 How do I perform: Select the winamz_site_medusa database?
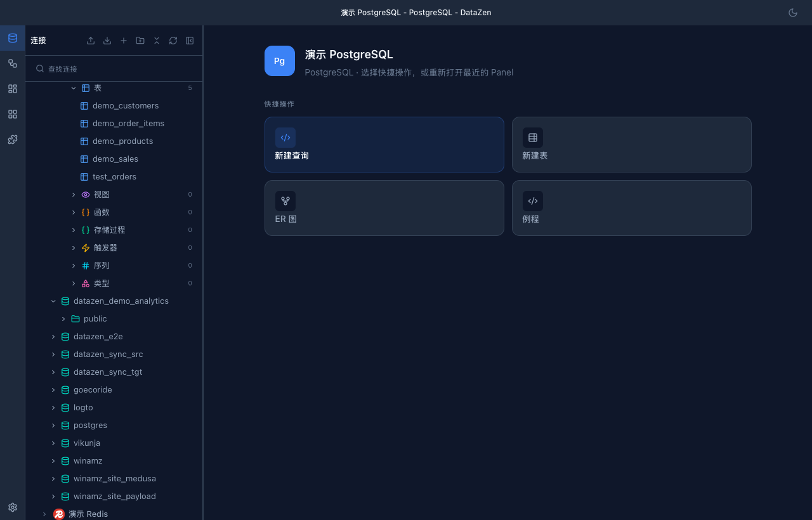coord(114,479)
